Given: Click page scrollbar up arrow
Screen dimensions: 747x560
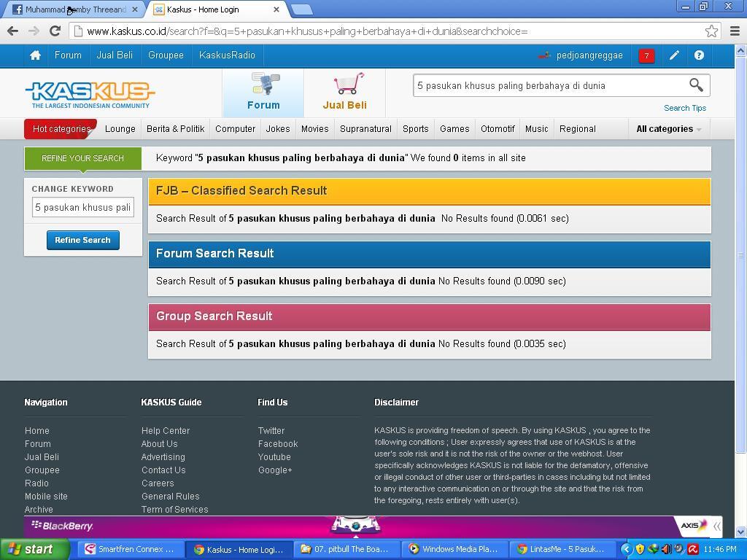Looking at the screenshot, I should [x=740, y=50].
